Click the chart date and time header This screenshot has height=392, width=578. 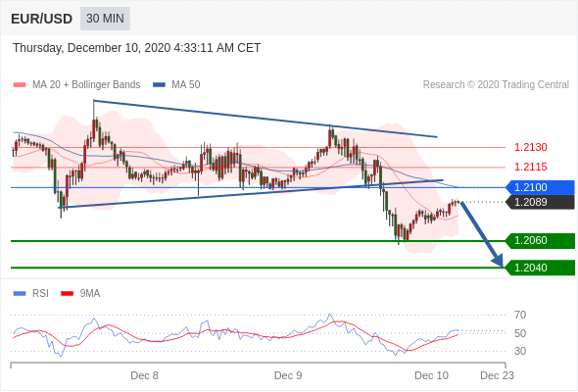[137, 48]
